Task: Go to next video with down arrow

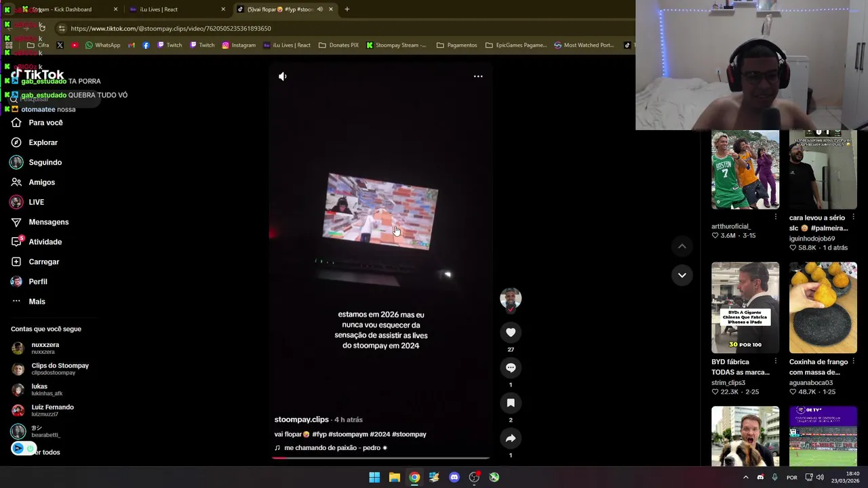Action: coord(682,275)
